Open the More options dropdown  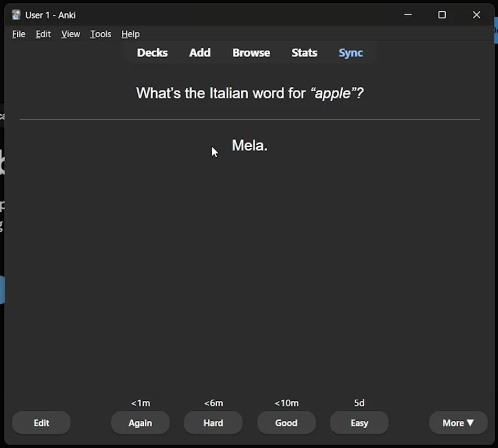pos(458,422)
